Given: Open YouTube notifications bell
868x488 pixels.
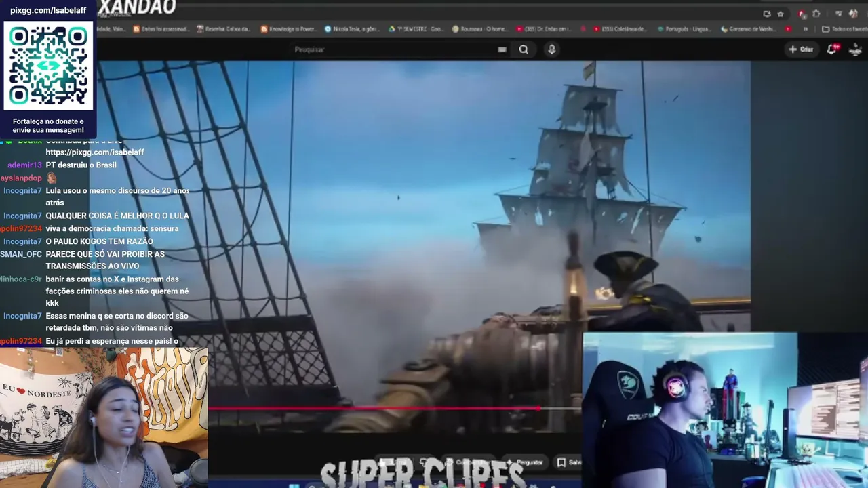Looking at the screenshot, I should pyautogui.click(x=832, y=49).
